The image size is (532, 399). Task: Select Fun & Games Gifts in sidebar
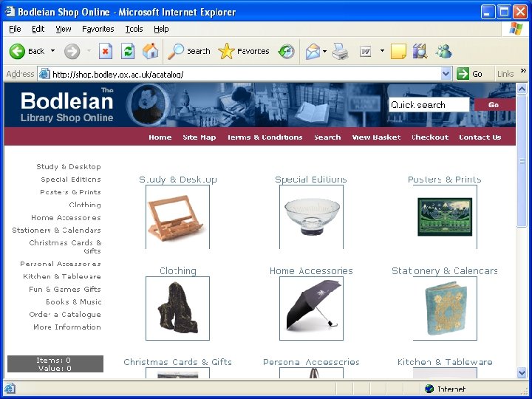tap(65, 289)
